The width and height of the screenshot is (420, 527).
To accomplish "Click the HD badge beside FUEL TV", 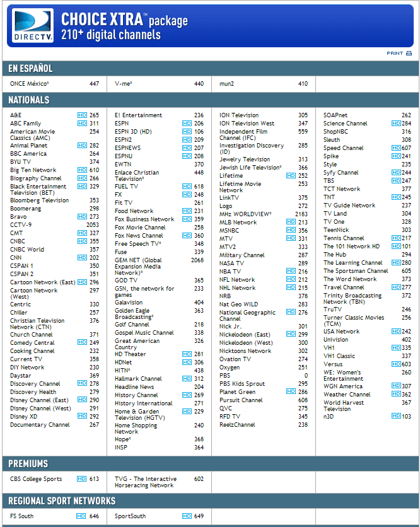I will tap(187, 187).
